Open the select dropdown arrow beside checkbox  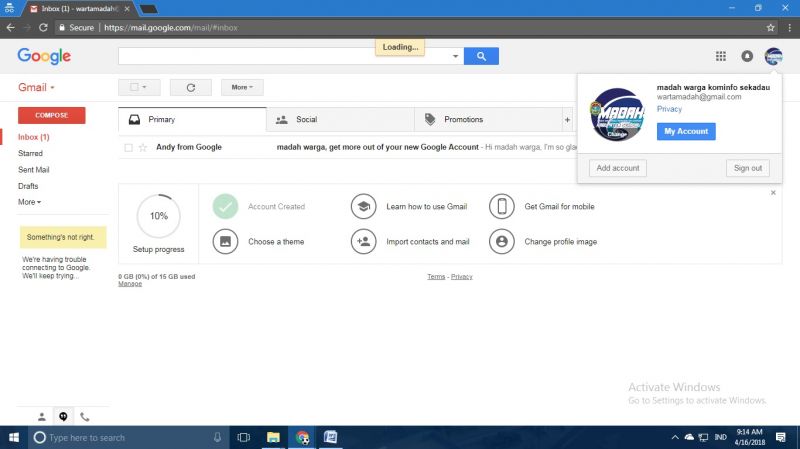144,87
